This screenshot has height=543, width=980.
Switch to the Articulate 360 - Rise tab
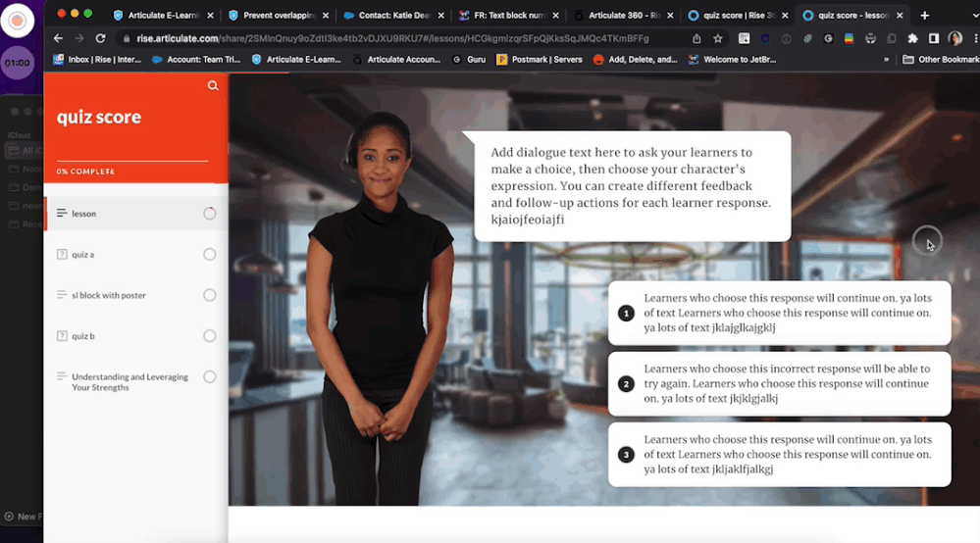pyautogui.click(x=623, y=15)
